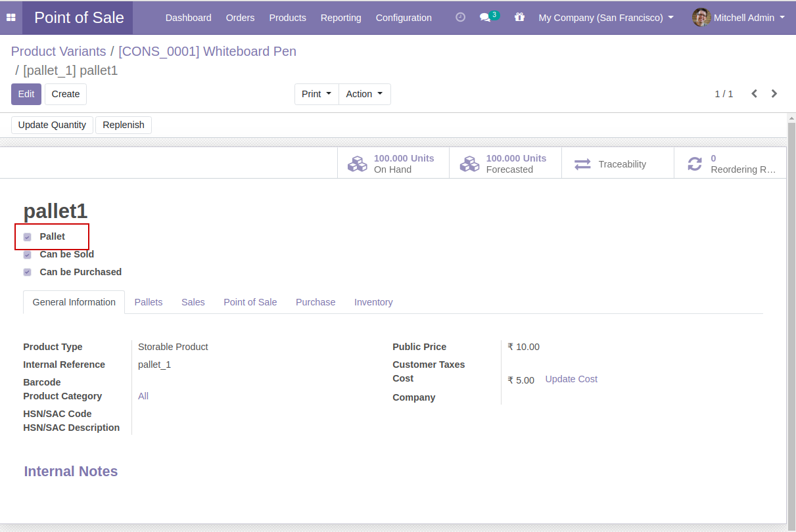Viewport: 796px width, 532px height.
Task: Switch to the Inventory tab
Action: click(373, 302)
